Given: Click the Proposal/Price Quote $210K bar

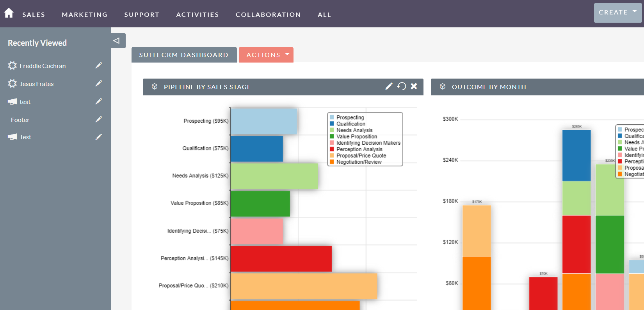Looking at the screenshot, I should click(x=304, y=286).
